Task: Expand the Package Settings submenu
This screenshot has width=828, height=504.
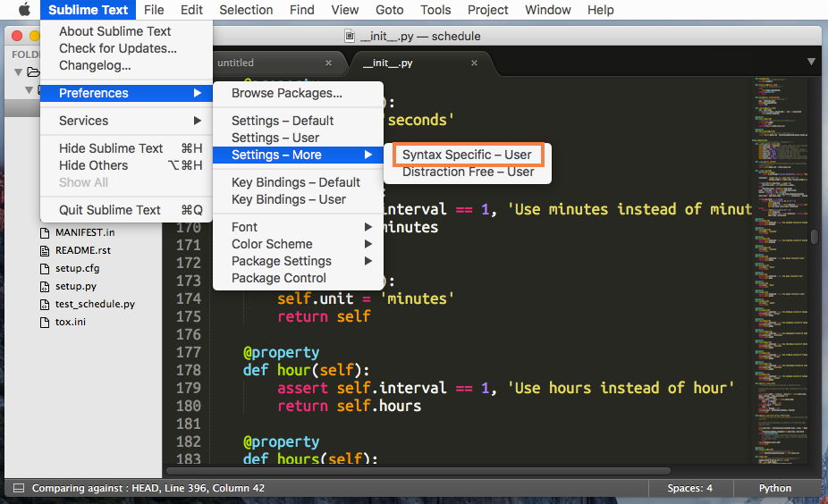Action: 298,261
